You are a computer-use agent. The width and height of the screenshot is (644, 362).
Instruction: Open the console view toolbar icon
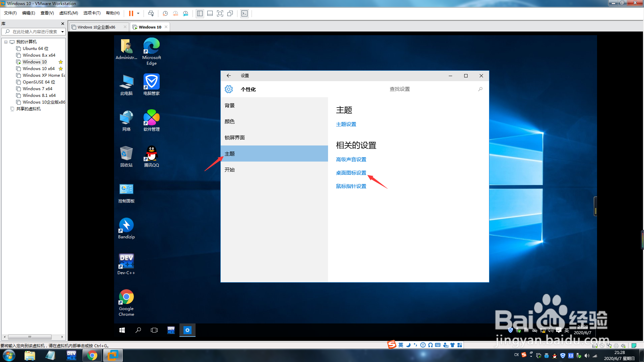click(245, 13)
